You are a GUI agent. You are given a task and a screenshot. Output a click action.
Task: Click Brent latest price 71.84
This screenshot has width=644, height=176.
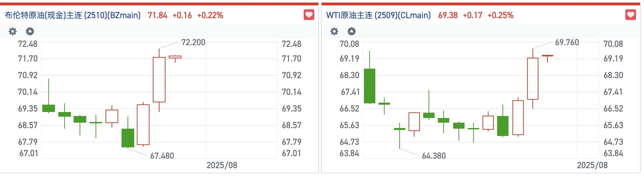pos(158,15)
